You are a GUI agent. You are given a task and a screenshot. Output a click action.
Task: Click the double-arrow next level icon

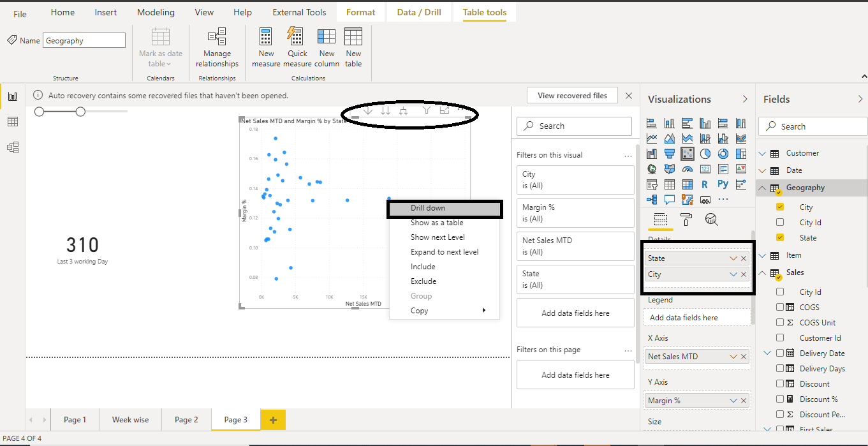click(385, 110)
